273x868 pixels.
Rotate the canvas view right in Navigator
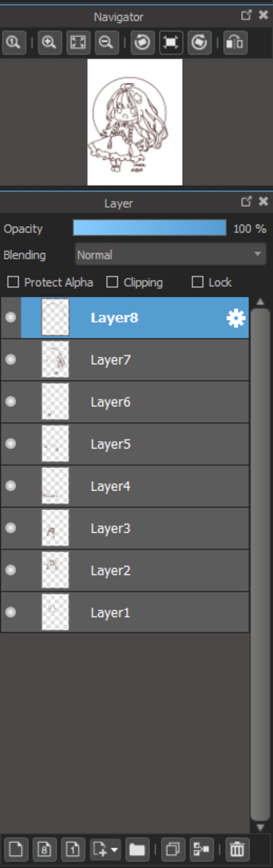click(x=199, y=42)
